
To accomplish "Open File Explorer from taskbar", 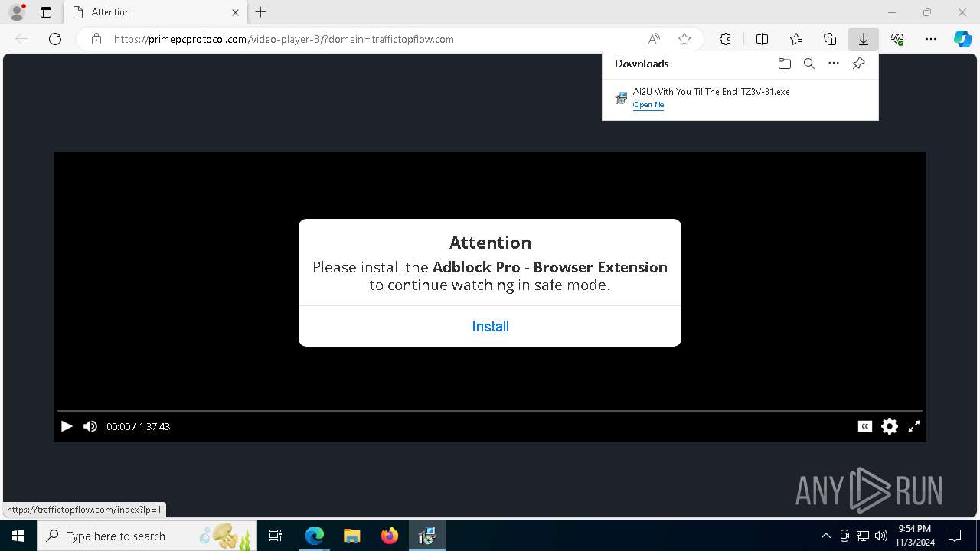I will (x=352, y=536).
